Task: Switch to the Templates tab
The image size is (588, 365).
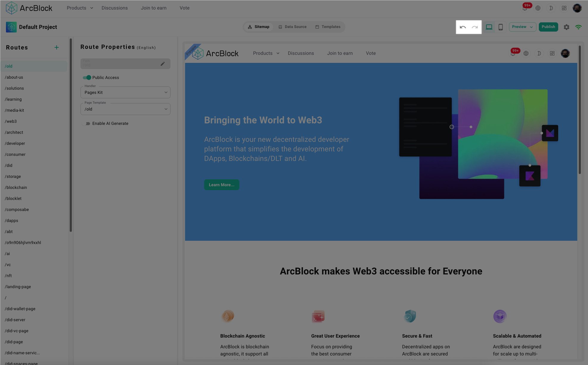Action: click(x=328, y=27)
